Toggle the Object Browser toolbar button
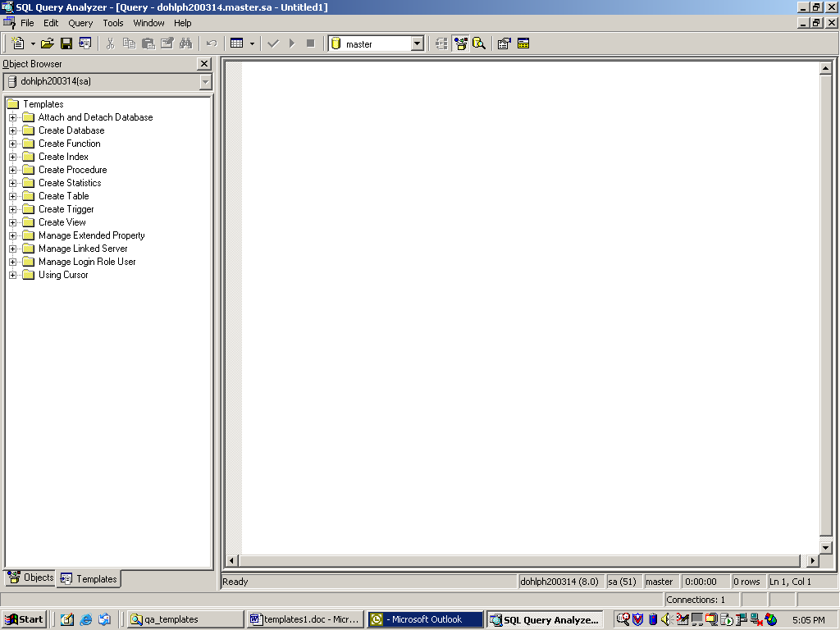840x630 pixels. [x=460, y=43]
